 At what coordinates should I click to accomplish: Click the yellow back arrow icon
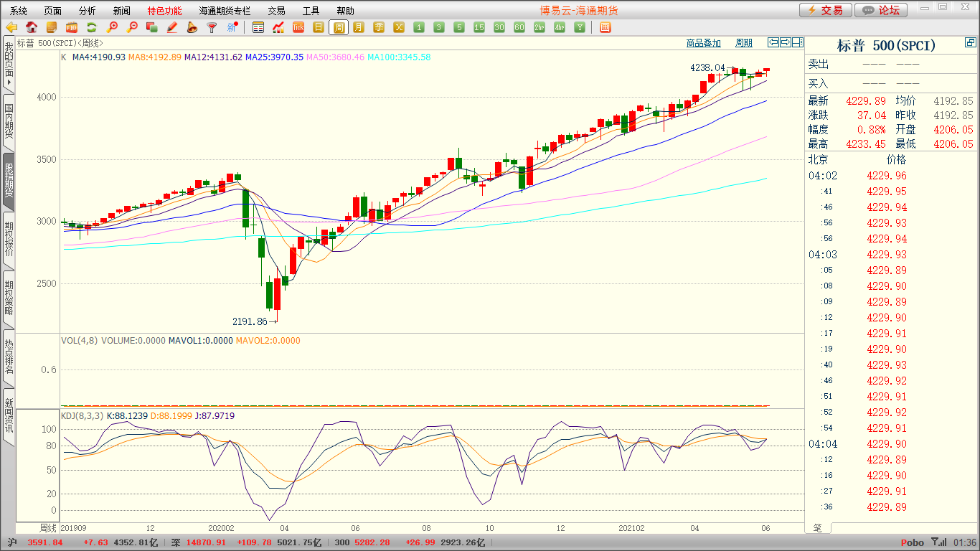click(x=11, y=27)
